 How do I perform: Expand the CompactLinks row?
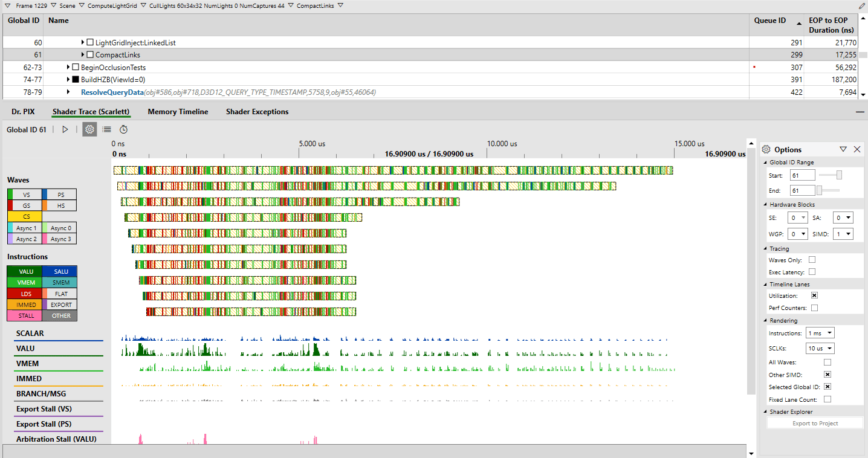click(x=83, y=55)
